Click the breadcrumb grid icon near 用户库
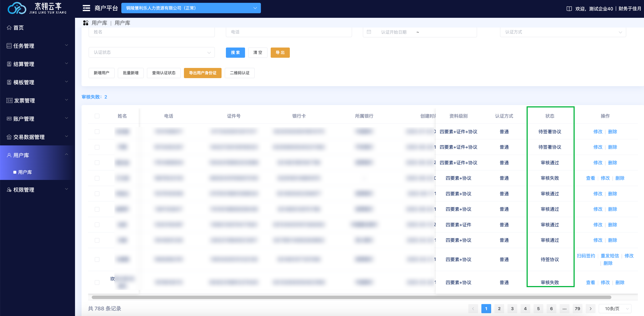 pyautogui.click(x=86, y=23)
